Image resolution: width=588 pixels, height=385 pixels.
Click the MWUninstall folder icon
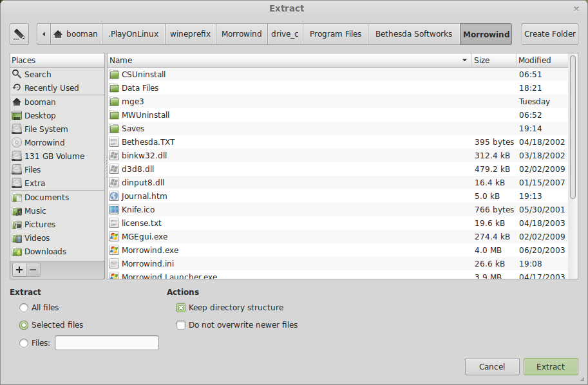click(114, 115)
